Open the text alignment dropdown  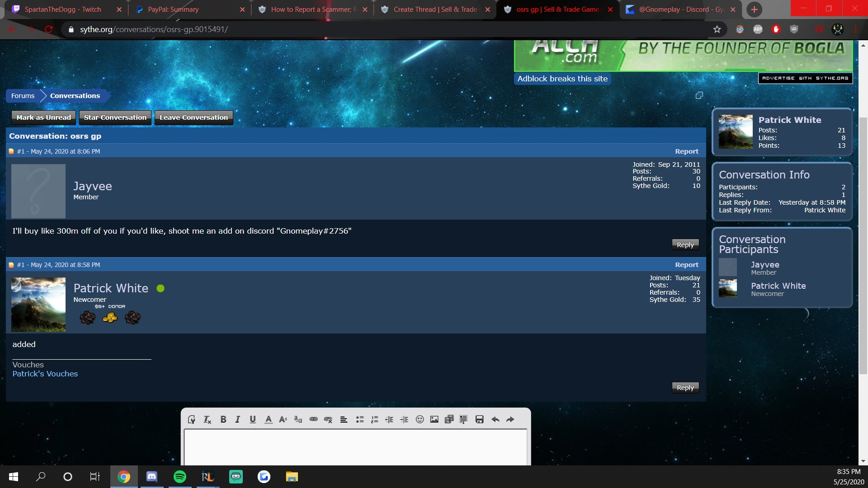tap(344, 419)
